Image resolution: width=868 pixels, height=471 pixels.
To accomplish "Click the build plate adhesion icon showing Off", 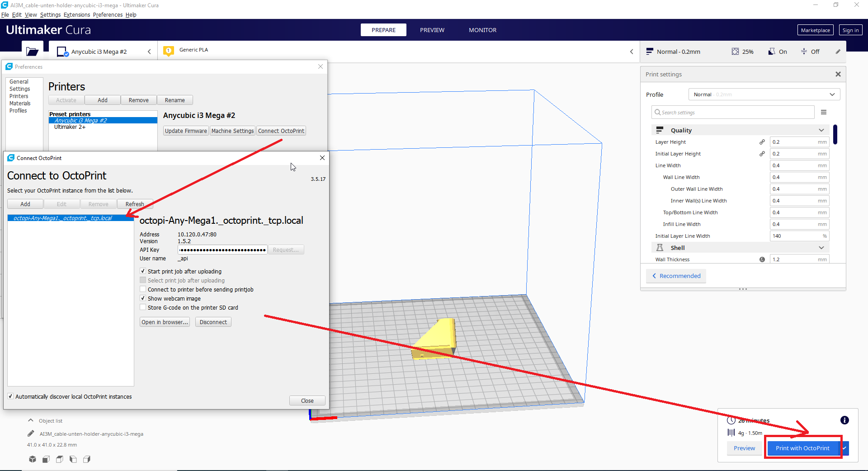I will point(803,51).
